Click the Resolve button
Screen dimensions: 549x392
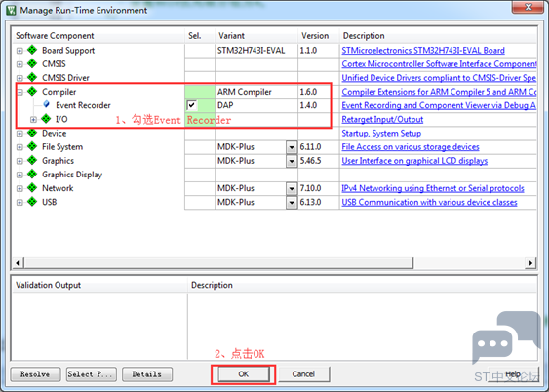click(35, 374)
